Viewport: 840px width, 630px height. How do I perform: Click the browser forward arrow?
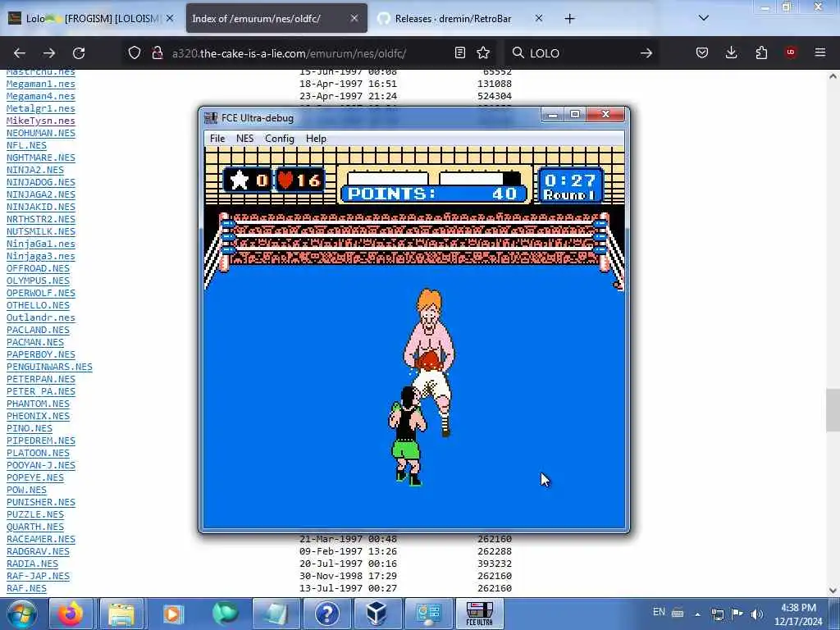[49, 53]
